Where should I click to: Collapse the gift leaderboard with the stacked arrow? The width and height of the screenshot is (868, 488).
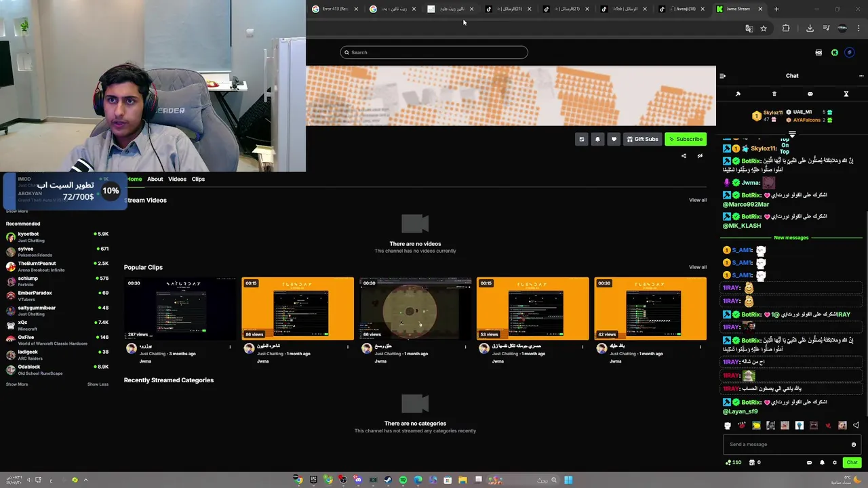(791, 135)
